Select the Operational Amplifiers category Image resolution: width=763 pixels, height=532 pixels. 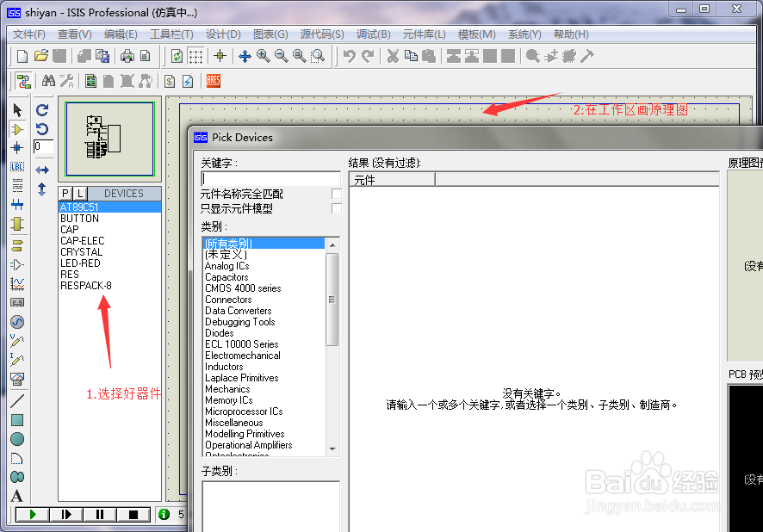264,445
